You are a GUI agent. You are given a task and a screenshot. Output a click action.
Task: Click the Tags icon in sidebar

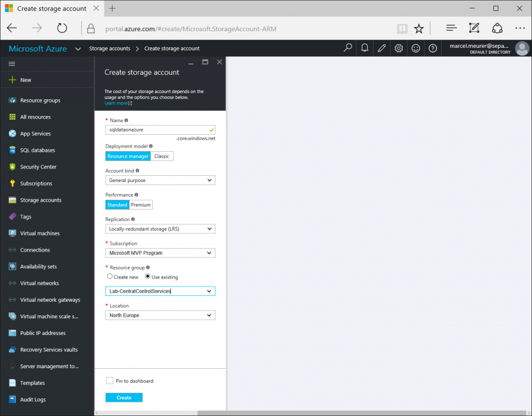[12, 217]
